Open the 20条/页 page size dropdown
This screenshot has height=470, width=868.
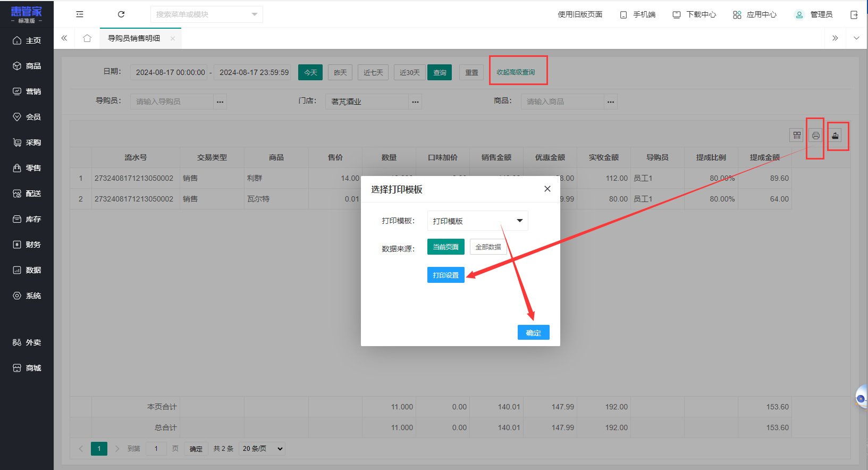[x=262, y=449]
